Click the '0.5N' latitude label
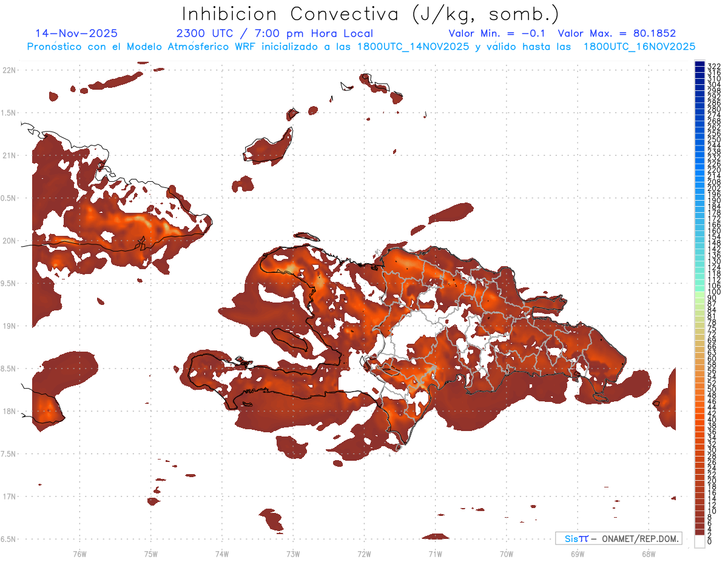This screenshot has height=562, width=728. (x=9, y=198)
